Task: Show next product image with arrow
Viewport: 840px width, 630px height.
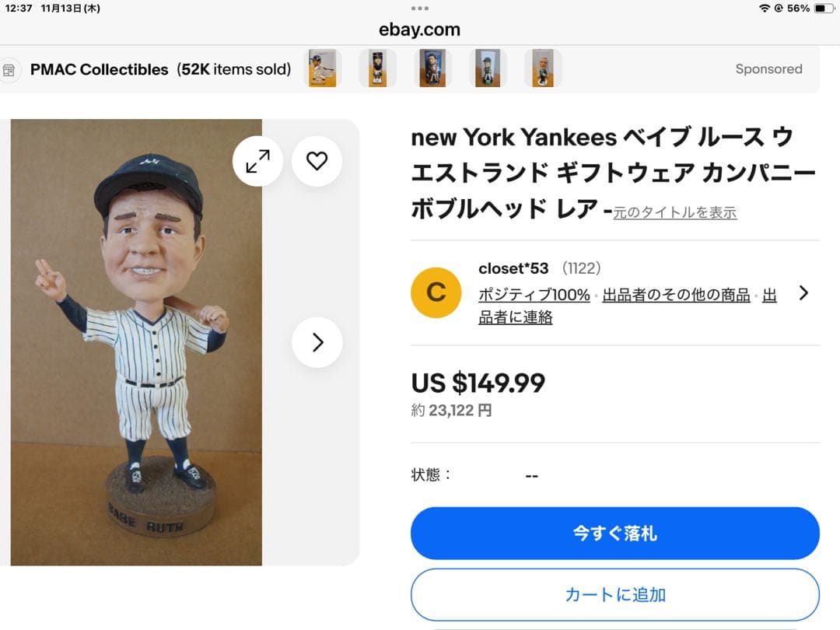Action: pyautogui.click(x=317, y=342)
